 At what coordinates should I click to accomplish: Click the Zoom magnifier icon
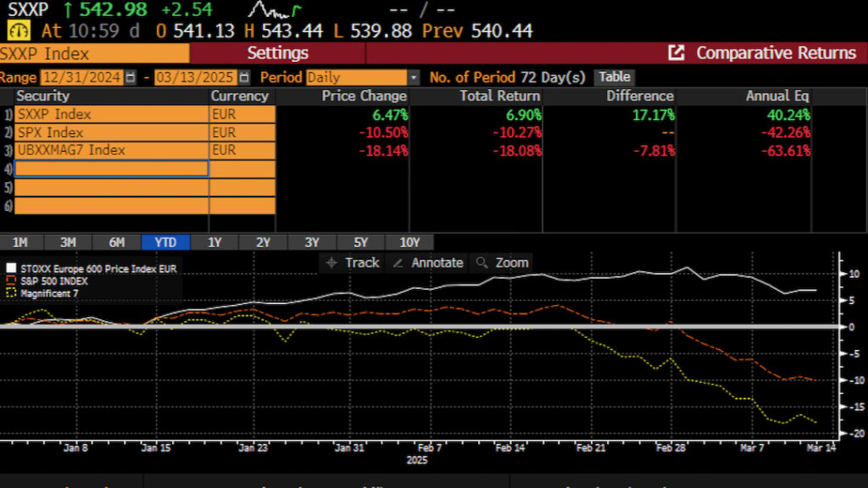pyautogui.click(x=481, y=263)
